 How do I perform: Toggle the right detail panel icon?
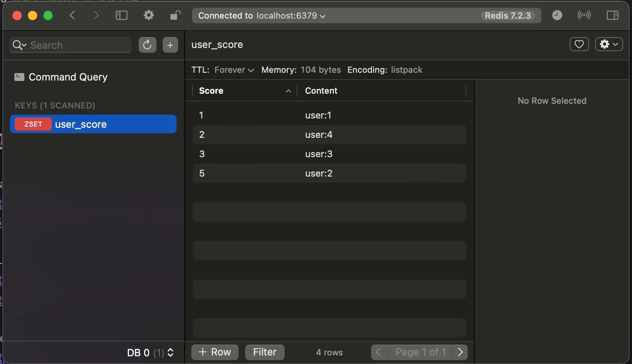pyautogui.click(x=613, y=15)
